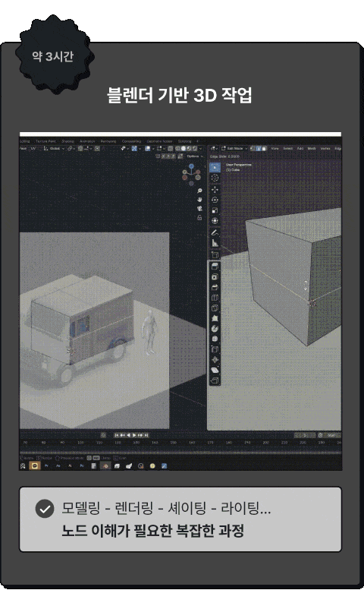This screenshot has width=364, height=590.
Task: Open the Mesh menu in right viewport
Action: point(312,149)
